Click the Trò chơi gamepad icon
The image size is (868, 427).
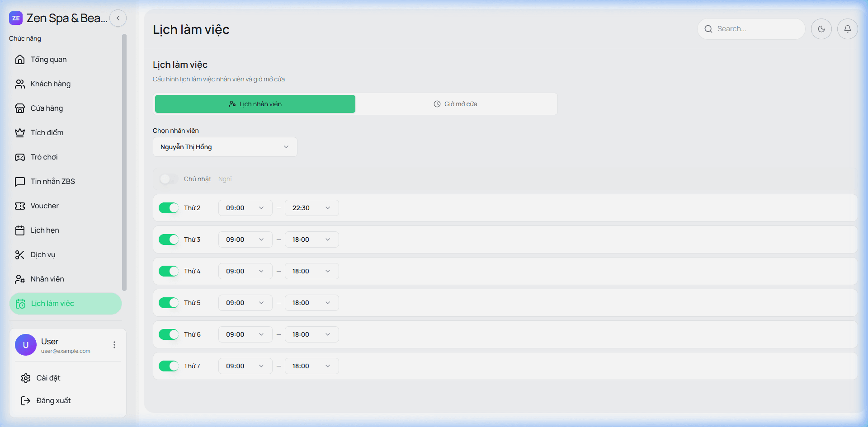[20, 157]
